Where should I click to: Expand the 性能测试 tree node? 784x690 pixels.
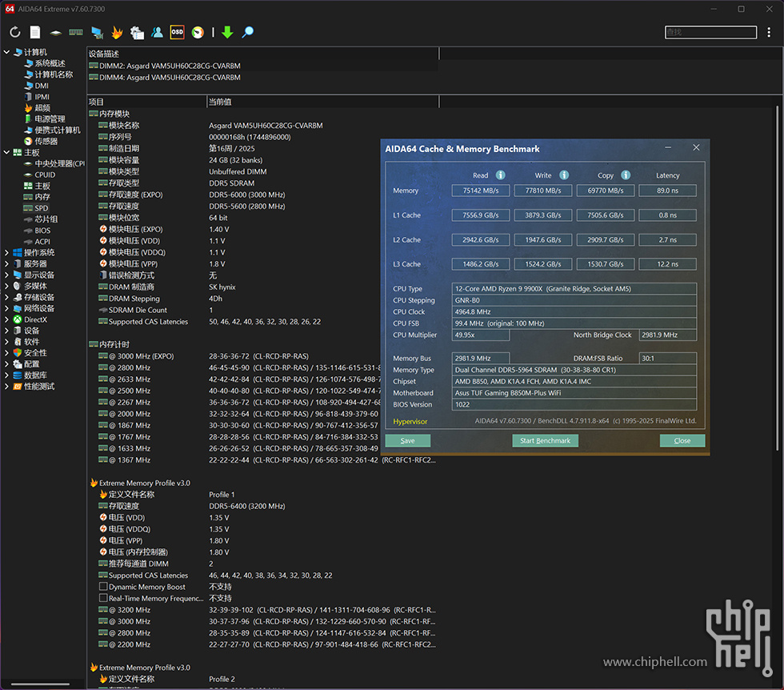point(7,386)
